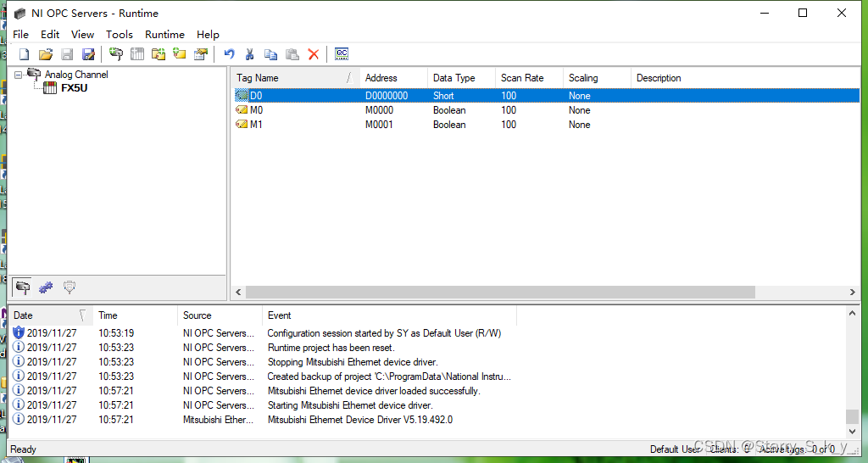868x463 pixels.
Task: Click the Save As floppy-with-pencil icon
Action: tap(88, 54)
